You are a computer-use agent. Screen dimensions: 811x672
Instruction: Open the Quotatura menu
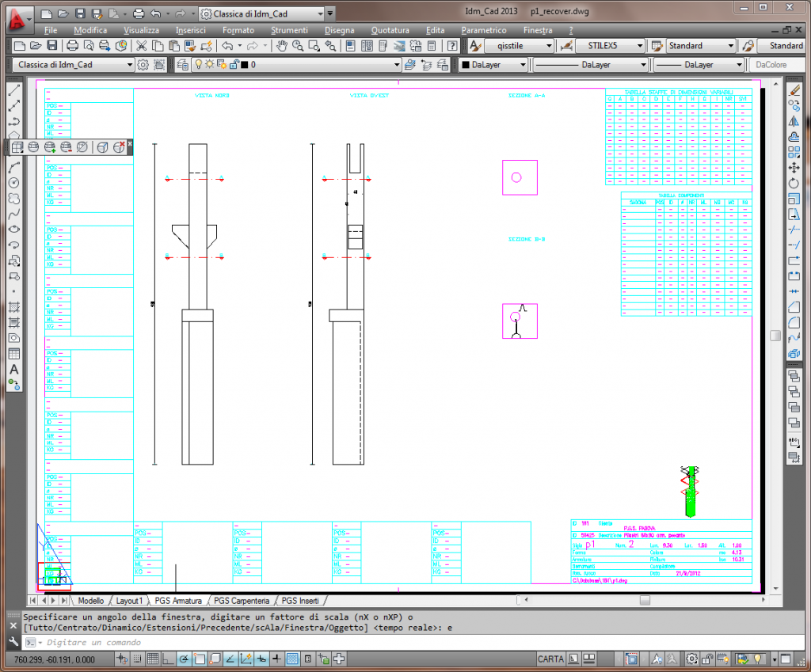[390, 30]
